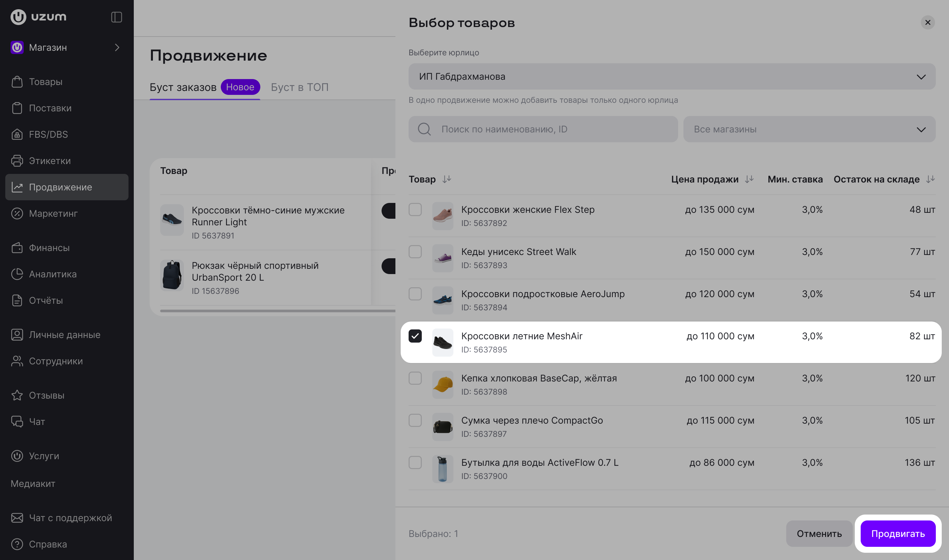949x560 pixels.
Task: Open Этикетки print section
Action: [x=67, y=161]
